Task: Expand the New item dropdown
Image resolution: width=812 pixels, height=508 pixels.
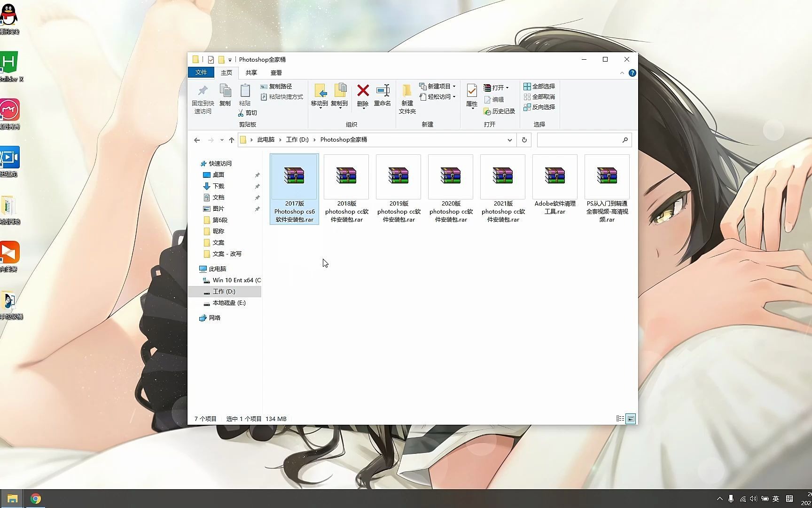Action: tap(454, 87)
